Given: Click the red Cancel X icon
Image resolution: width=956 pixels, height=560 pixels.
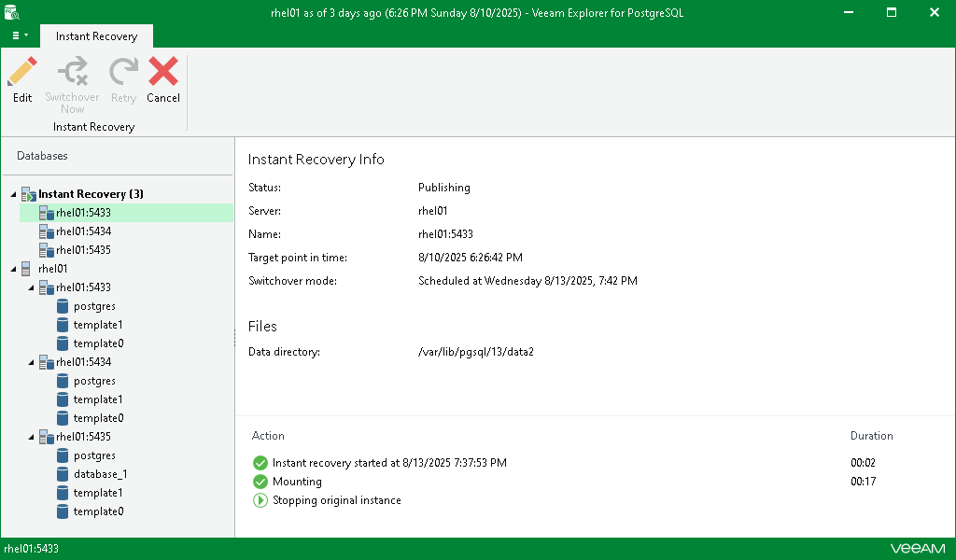Looking at the screenshot, I should click(x=163, y=73).
